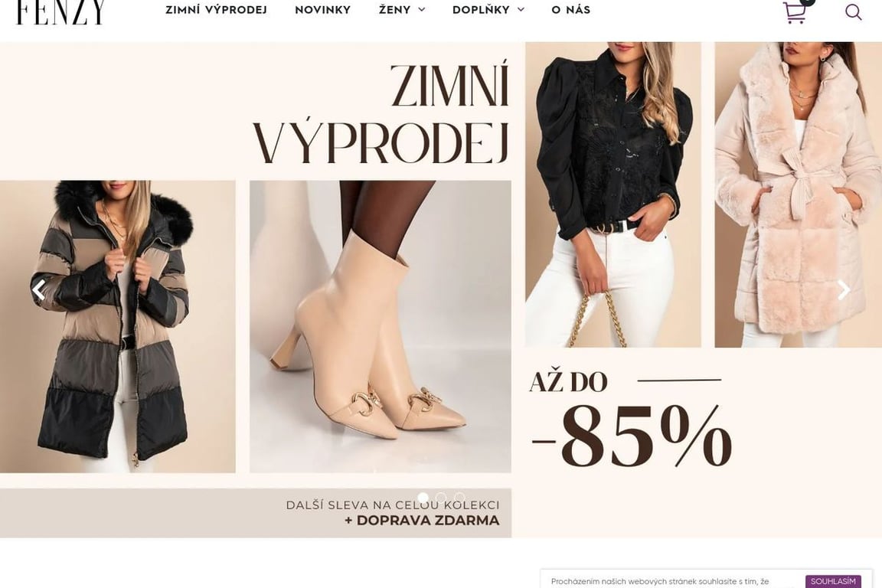Expand the DOPLŇKY menu chevron
The width and height of the screenshot is (882, 588).
(x=521, y=9)
